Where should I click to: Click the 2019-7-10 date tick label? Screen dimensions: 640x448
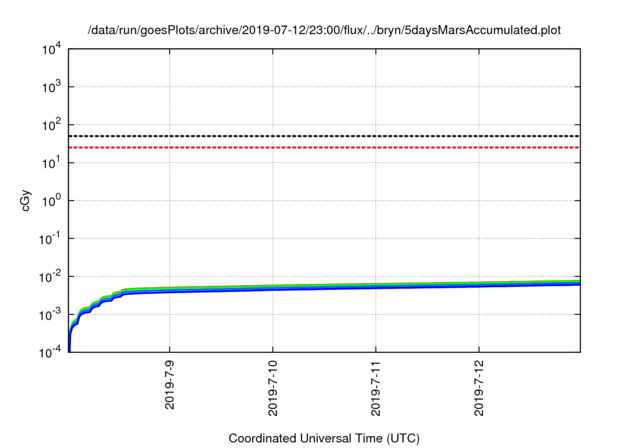pos(273,388)
